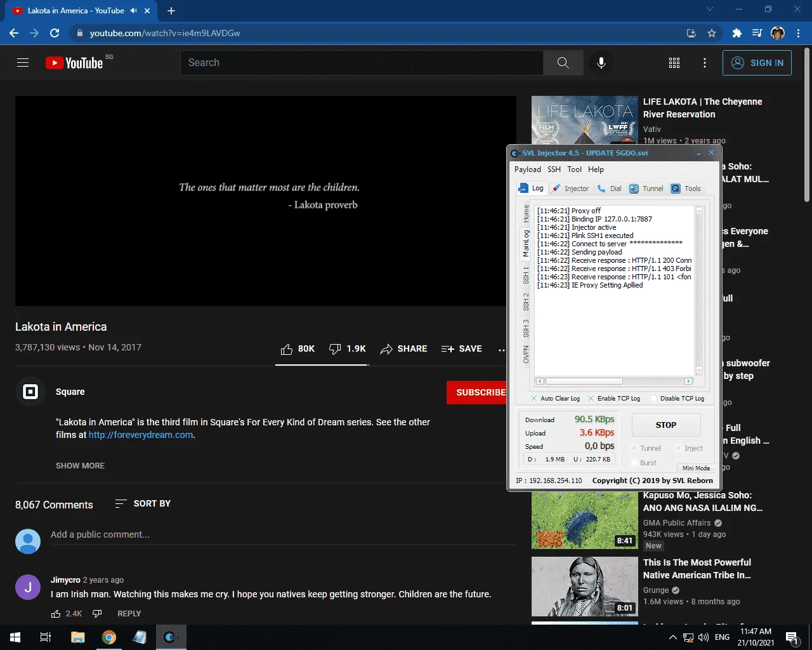Open a new Chrome tab
812x650 pixels.
171,11
